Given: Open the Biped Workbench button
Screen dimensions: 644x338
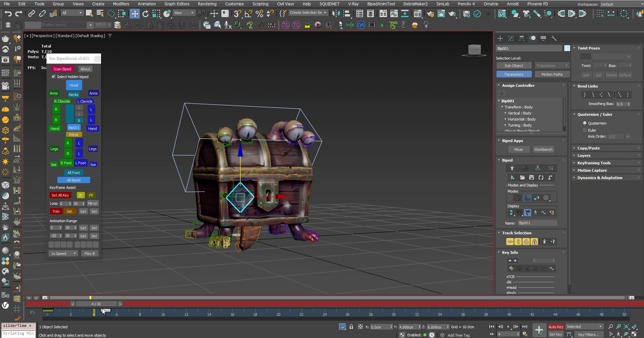Looking at the screenshot, I should (543, 149).
